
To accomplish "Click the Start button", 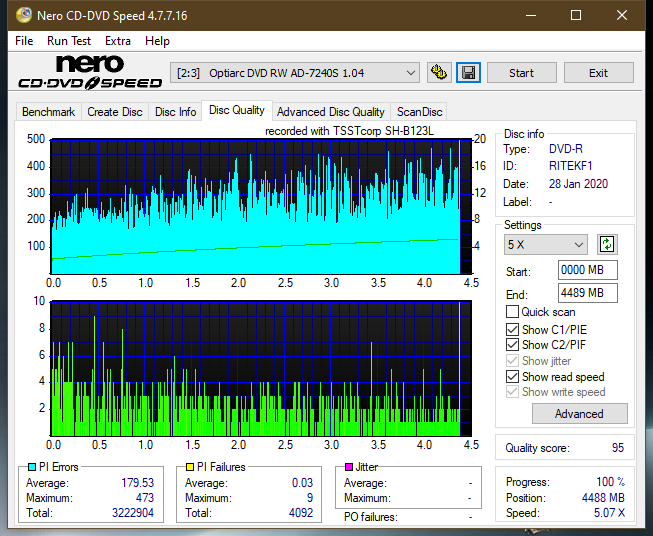I will click(x=521, y=73).
